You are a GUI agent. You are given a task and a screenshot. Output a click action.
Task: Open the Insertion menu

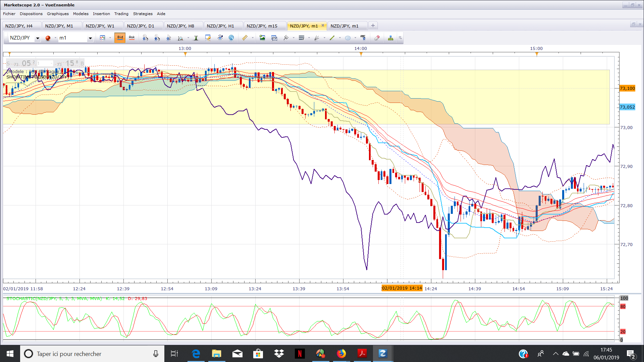pos(101,14)
